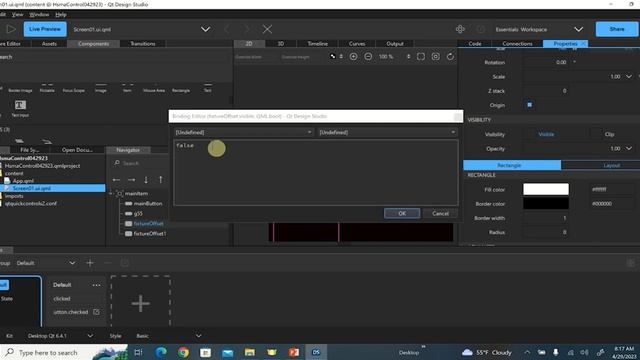The width and height of the screenshot is (640, 360).
Task: Open the Opacity value dropdown arrow
Action: [629, 149]
